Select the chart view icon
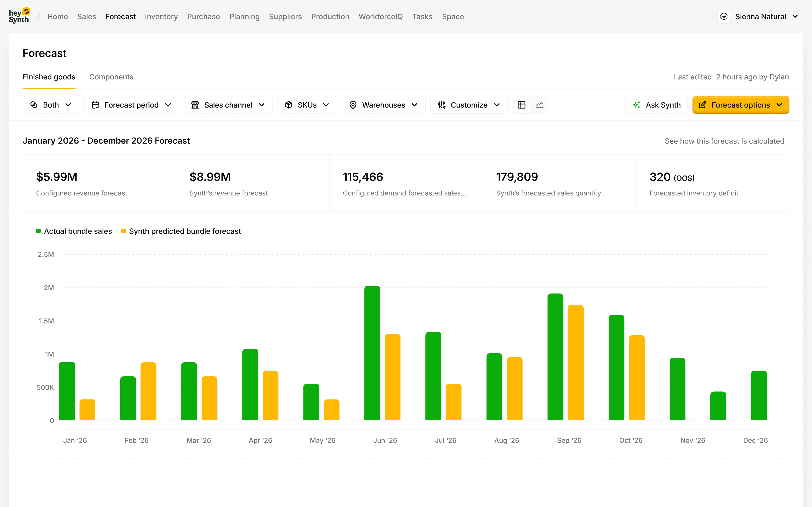This screenshot has height=507, width=812. point(540,105)
